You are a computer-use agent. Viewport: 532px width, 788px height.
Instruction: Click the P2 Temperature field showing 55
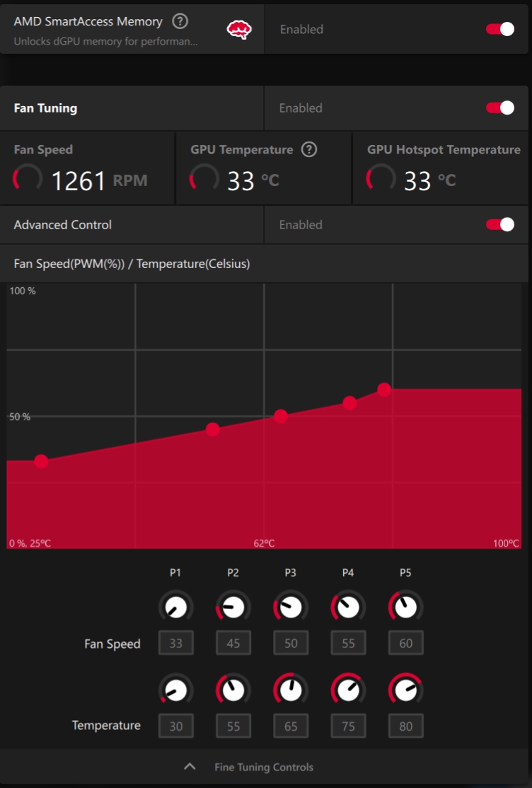click(x=233, y=726)
